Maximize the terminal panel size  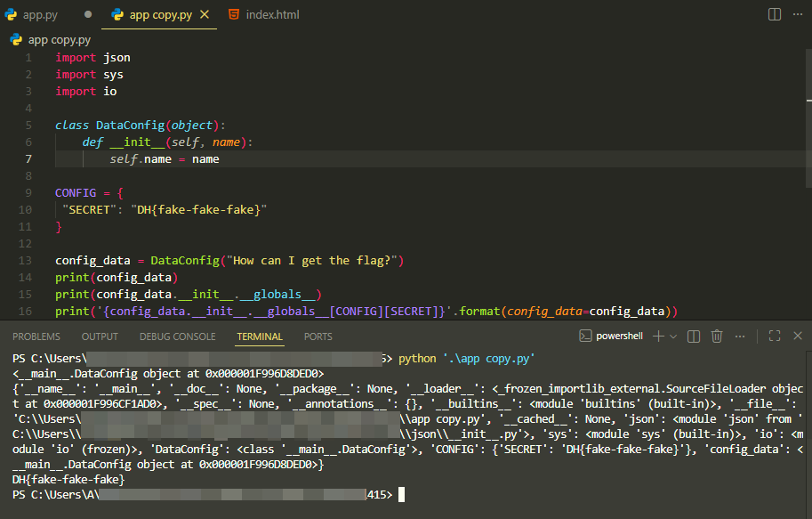[774, 337]
